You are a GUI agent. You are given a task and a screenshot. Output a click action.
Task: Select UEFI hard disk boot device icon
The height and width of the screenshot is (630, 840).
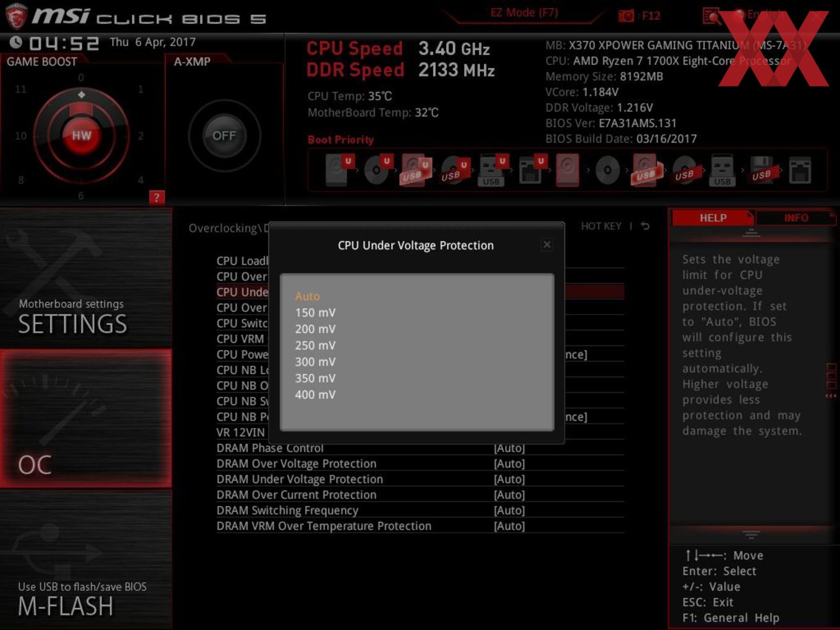click(x=338, y=170)
